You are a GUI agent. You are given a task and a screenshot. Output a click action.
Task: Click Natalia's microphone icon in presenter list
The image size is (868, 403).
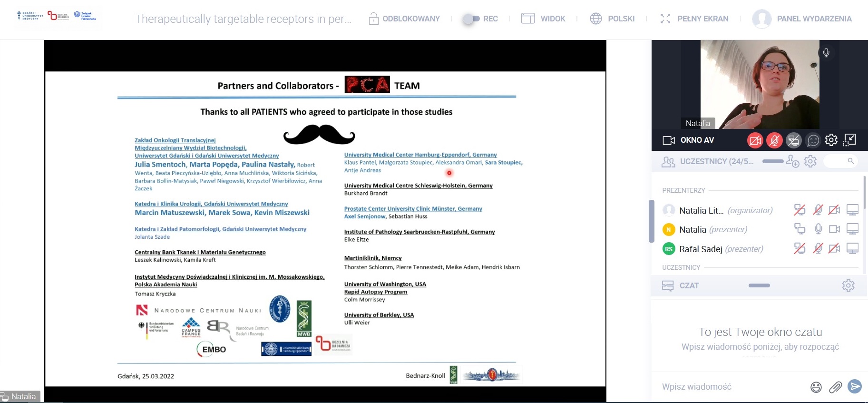[818, 229]
